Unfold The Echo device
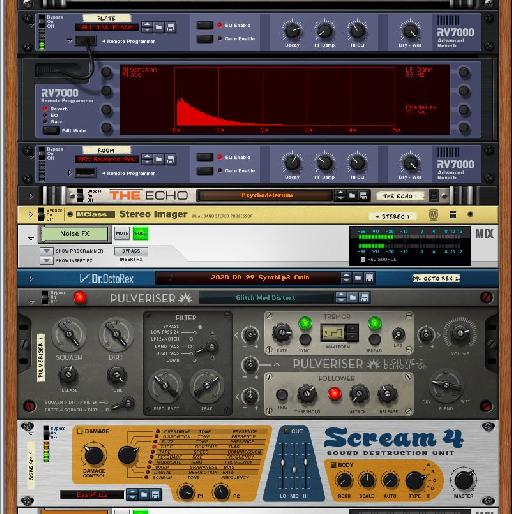Image resolution: width=512 pixels, height=514 pixels. (31, 196)
